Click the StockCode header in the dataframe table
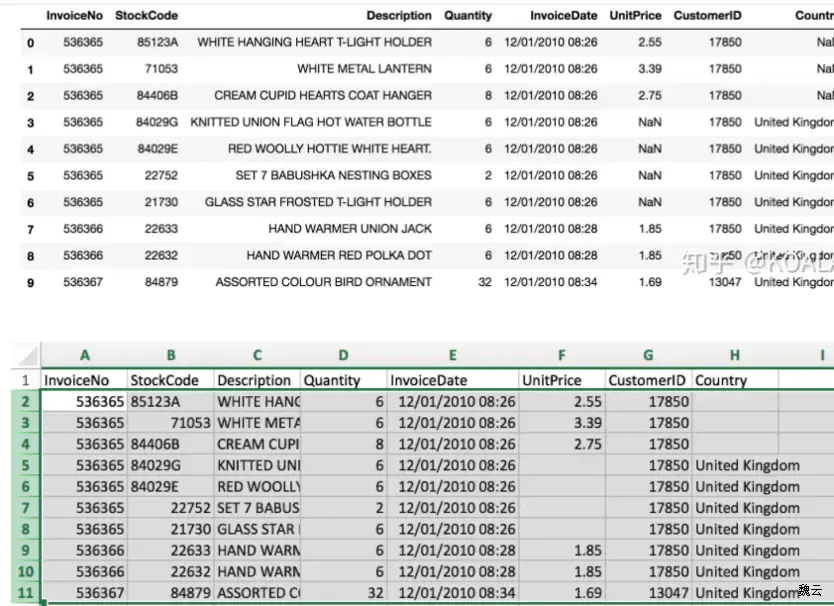This screenshot has height=606, width=834. pos(146,15)
